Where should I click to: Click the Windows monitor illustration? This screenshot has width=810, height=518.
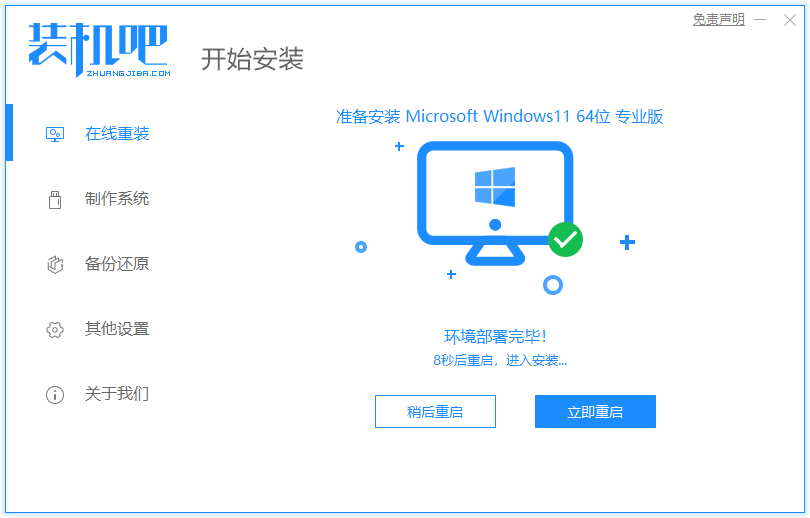[x=495, y=203]
